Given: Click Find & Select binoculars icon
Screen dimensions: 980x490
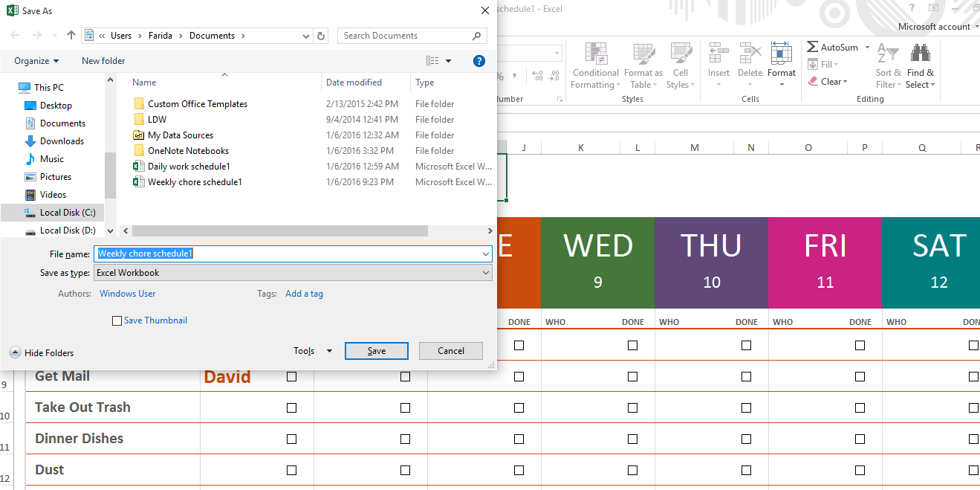Looking at the screenshot, I should (921, 54).
